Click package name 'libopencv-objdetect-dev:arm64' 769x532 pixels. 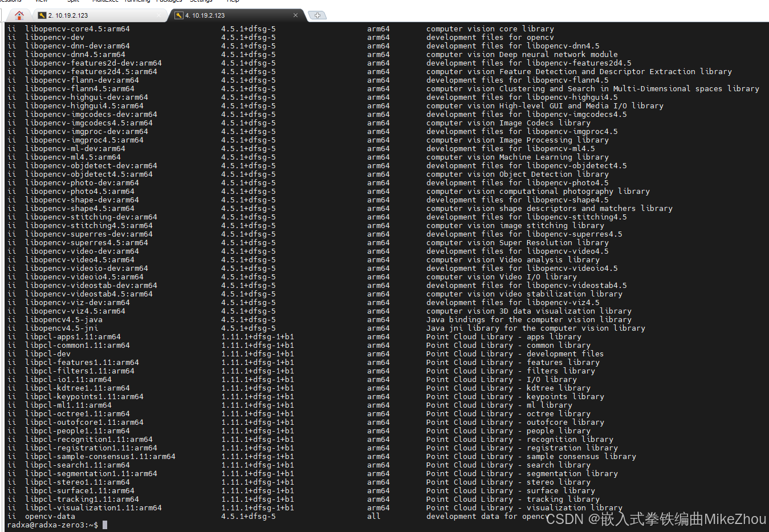point(91,165)
